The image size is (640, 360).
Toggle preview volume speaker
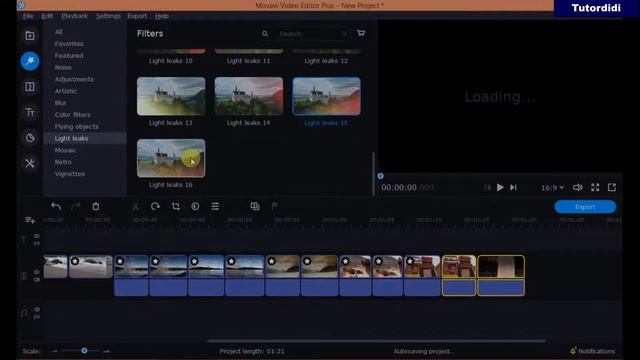[x=578, y=187]
